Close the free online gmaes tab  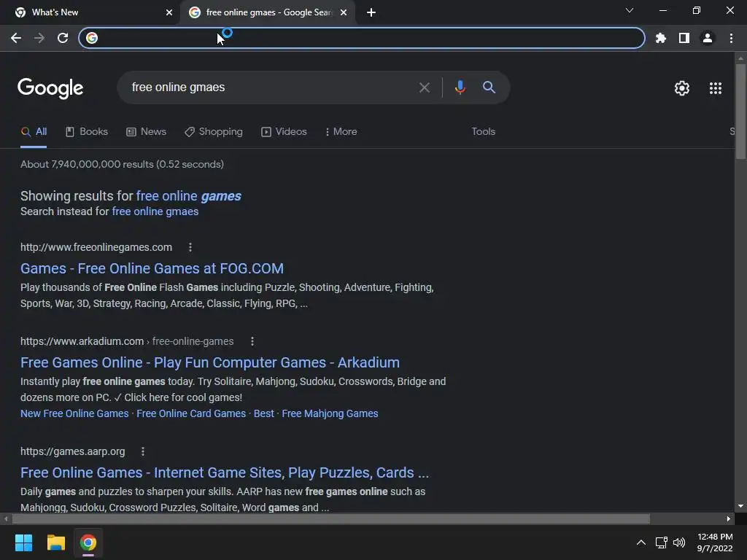[344, 12]
